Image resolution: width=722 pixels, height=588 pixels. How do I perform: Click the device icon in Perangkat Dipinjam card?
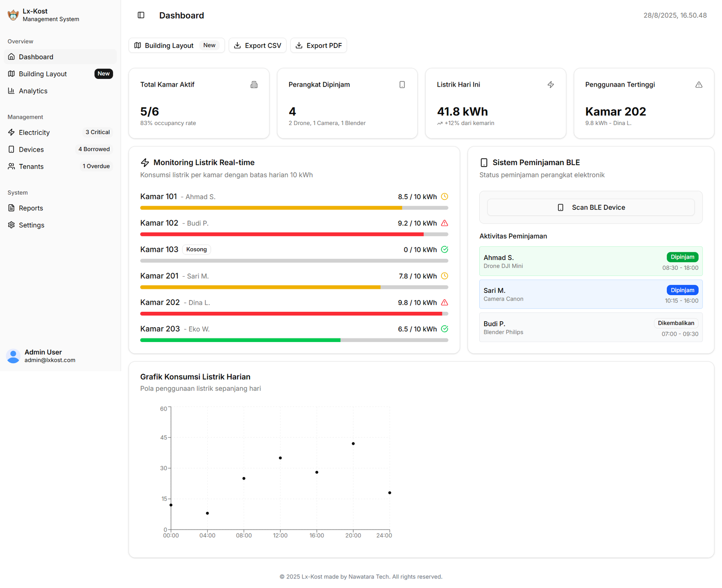point(402,85)
